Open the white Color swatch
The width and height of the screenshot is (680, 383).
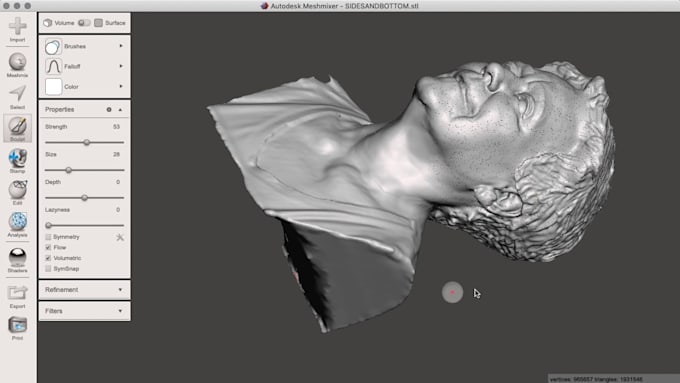coord(53,87)
